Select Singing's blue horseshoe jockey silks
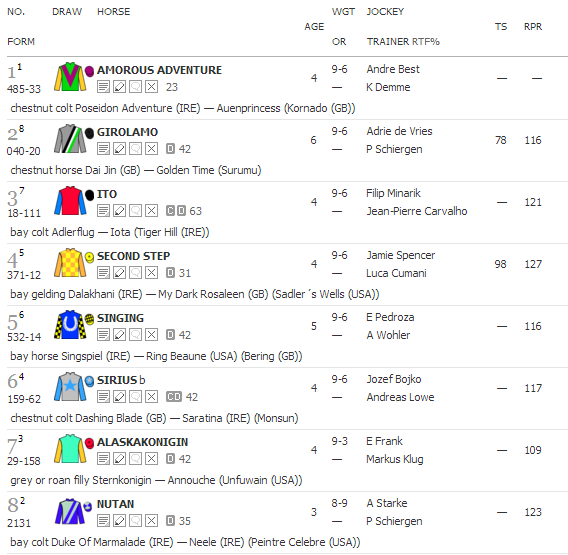Viewport: 568px width, 555px height. [70, 325]
